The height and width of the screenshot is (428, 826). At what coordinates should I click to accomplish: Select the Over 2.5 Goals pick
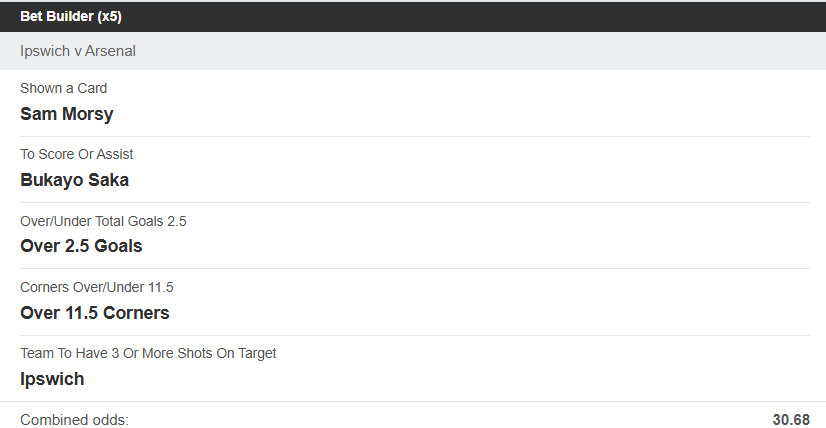coord(81,246)
